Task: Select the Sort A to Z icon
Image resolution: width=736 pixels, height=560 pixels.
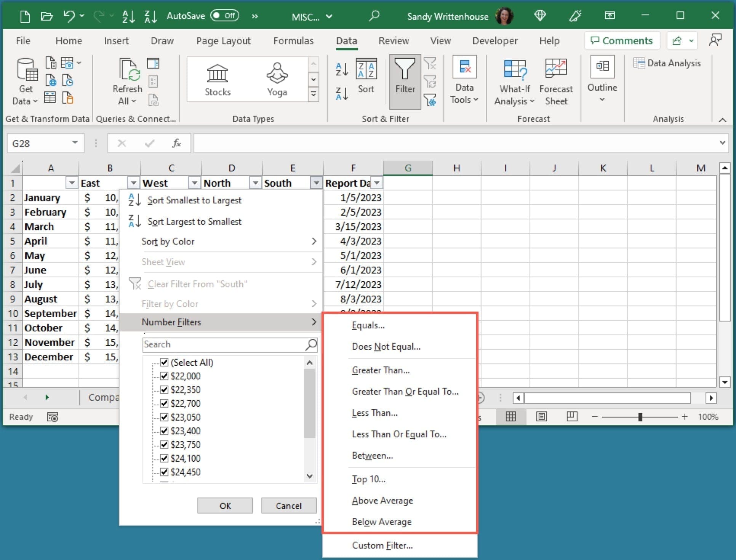Action: tap(342, 69)
